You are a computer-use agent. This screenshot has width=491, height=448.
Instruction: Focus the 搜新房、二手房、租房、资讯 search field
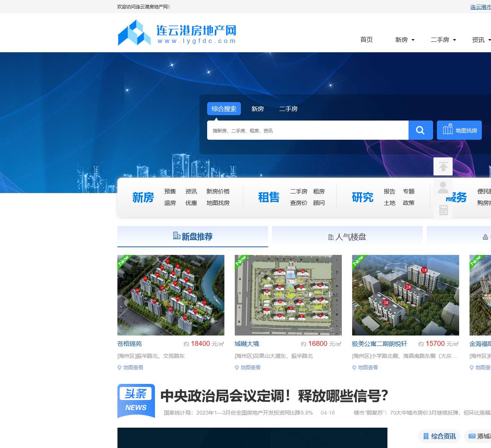point(308,130)
